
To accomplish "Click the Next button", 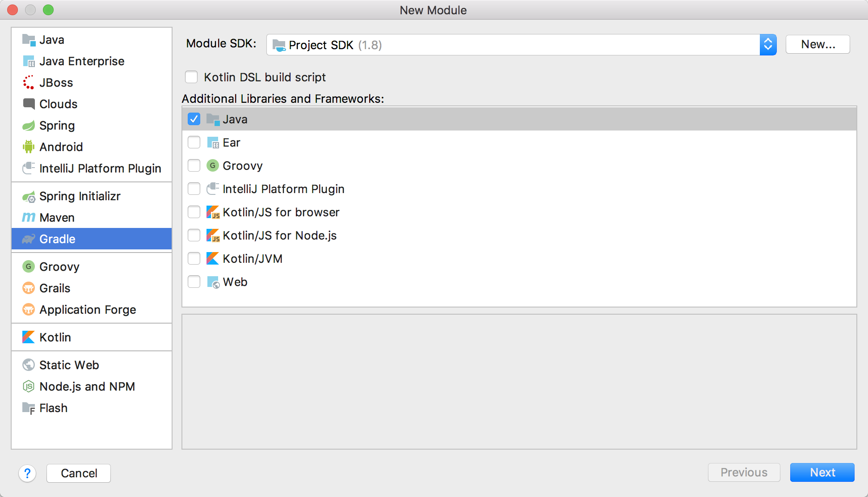I will coord(822,472).
